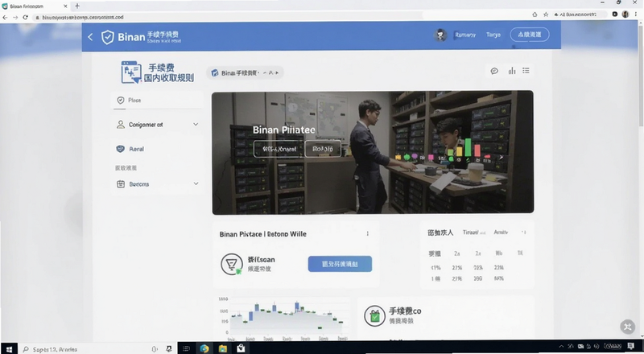Click the outlined button in the blue header
The width and height of the screenshot is (644, 354).
click(x=530, y=35)
